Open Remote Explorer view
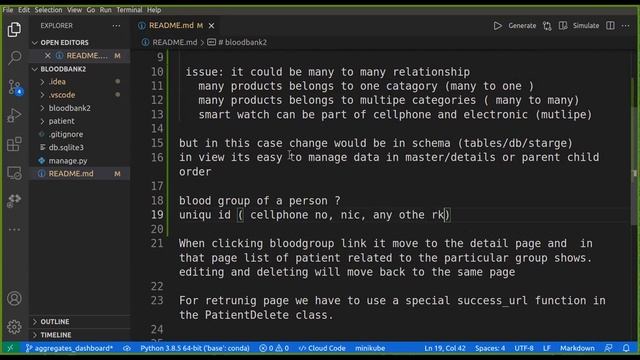The height and width of the screenshot is (360, 640). [x=14, y=173]
